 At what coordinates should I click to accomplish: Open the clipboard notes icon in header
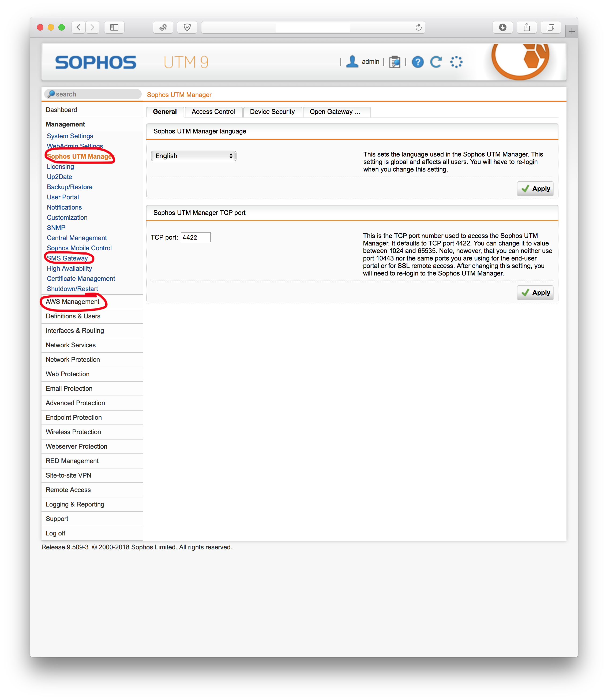(x=395, y=62)
